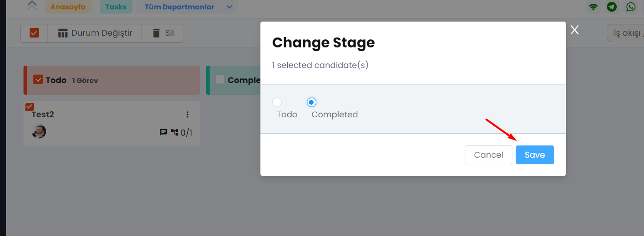644x236 pixels.
Task: Open the three-dot menu on Test2 card
Action: [188, 114]
